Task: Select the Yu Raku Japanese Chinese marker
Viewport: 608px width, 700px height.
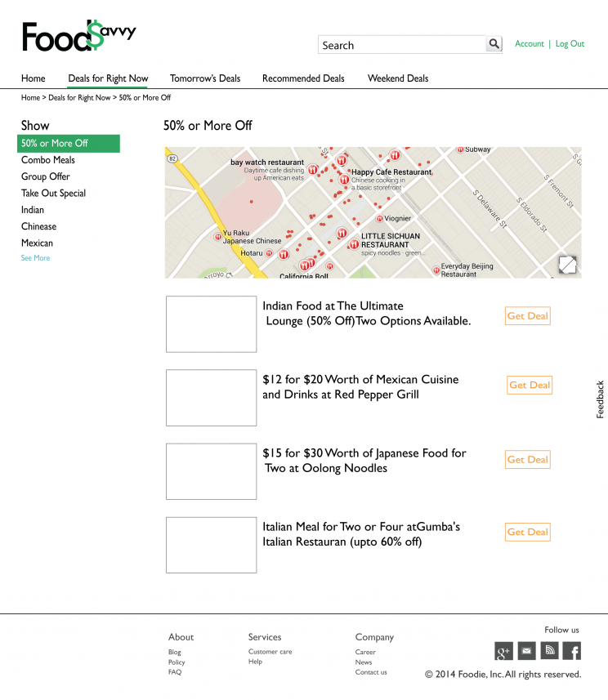Action: (218, 237)
